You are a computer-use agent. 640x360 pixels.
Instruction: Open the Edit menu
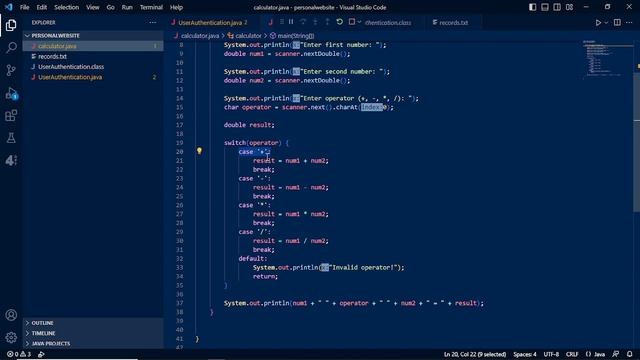(42, 7)
